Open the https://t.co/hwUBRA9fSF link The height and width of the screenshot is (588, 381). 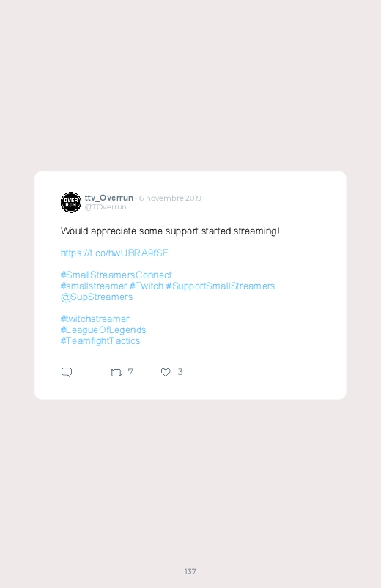[114, 253]
